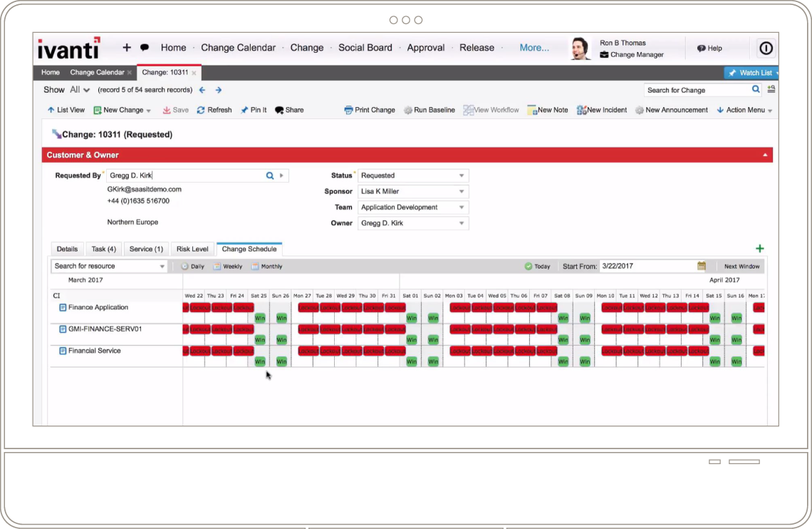
Task: Close the Change: 10311 tab
Action: coord(194,73)
